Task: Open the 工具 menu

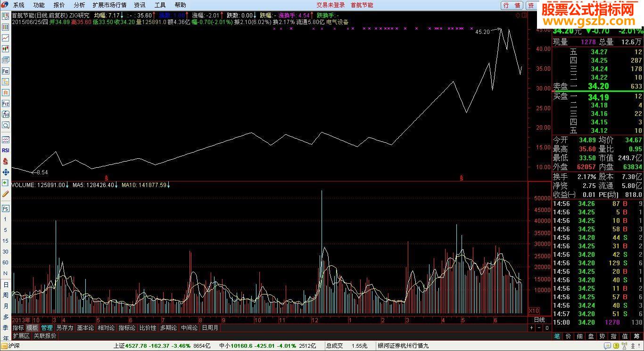Action: (160, 5)
